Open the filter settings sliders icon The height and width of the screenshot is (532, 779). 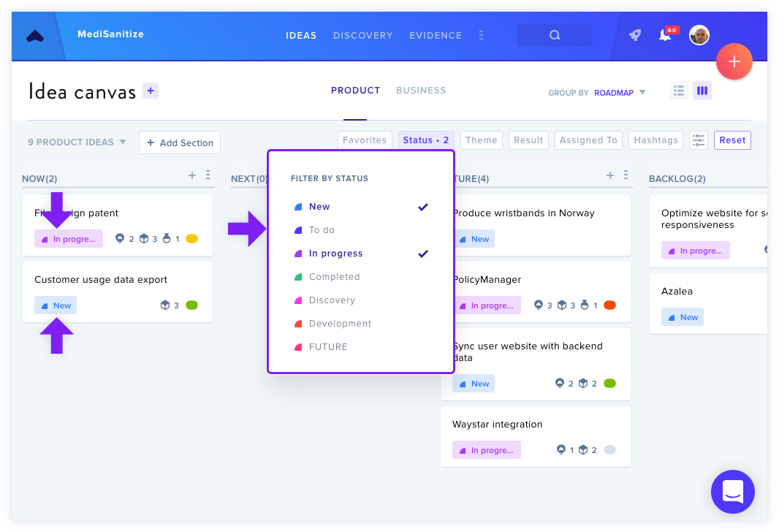coord(699,140)
